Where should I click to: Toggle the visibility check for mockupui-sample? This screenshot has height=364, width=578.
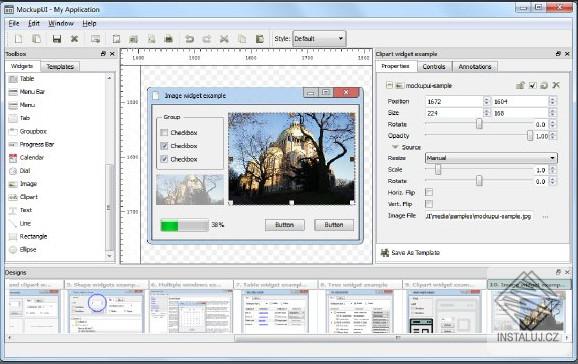pos(532,86)
